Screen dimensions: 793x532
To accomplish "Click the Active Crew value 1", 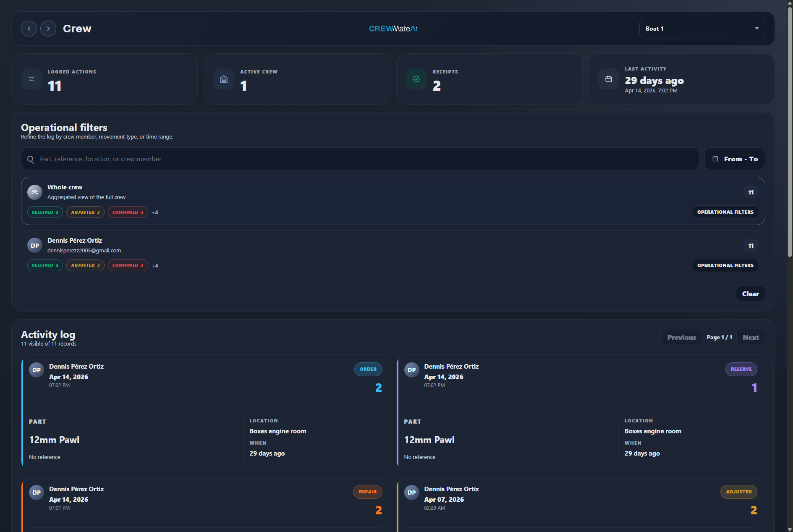I will coord(243,86).
